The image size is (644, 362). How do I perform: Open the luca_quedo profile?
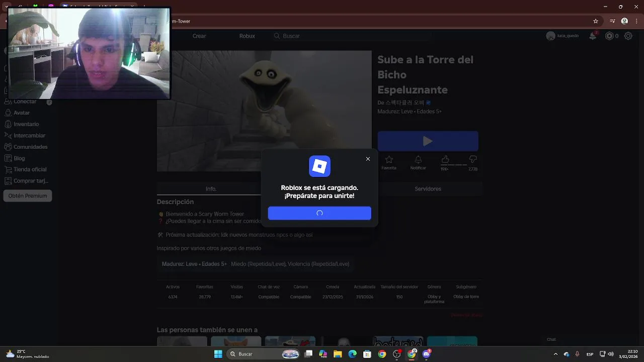tap(562, 36)
